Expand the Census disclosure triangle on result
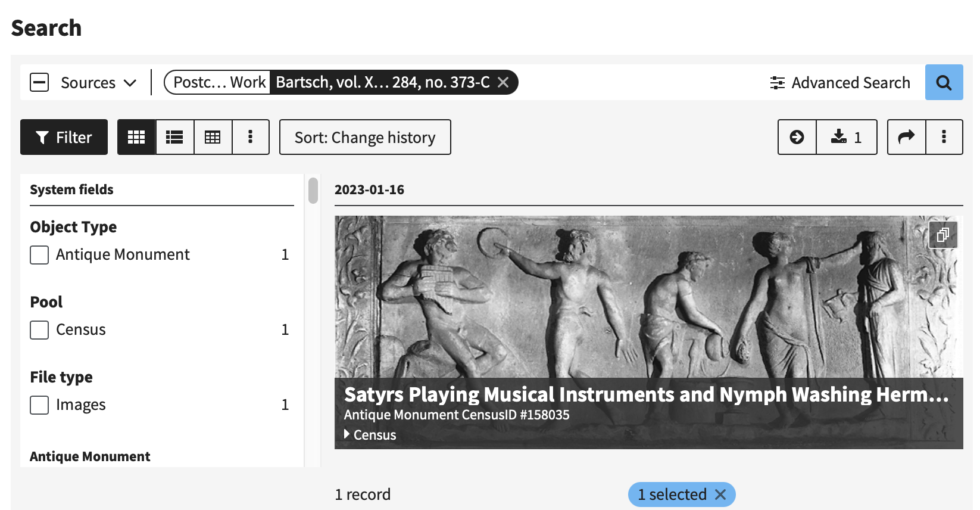Screen dimensions: 980x510 coord(347,434)
